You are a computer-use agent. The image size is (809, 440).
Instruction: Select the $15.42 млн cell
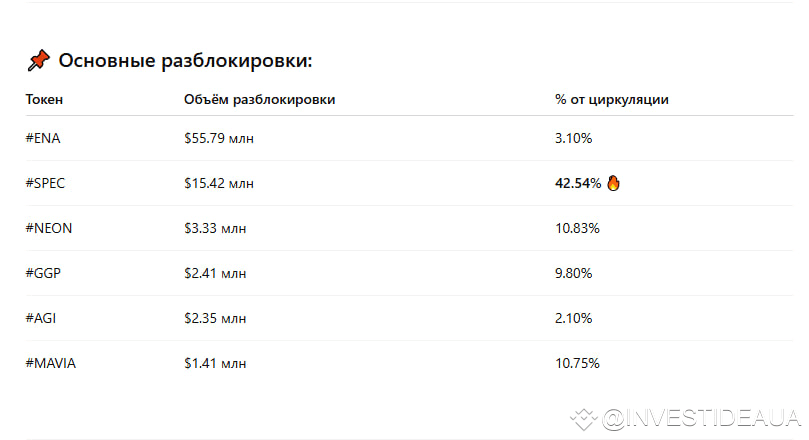pyautogui.click(x=219, y=183)
